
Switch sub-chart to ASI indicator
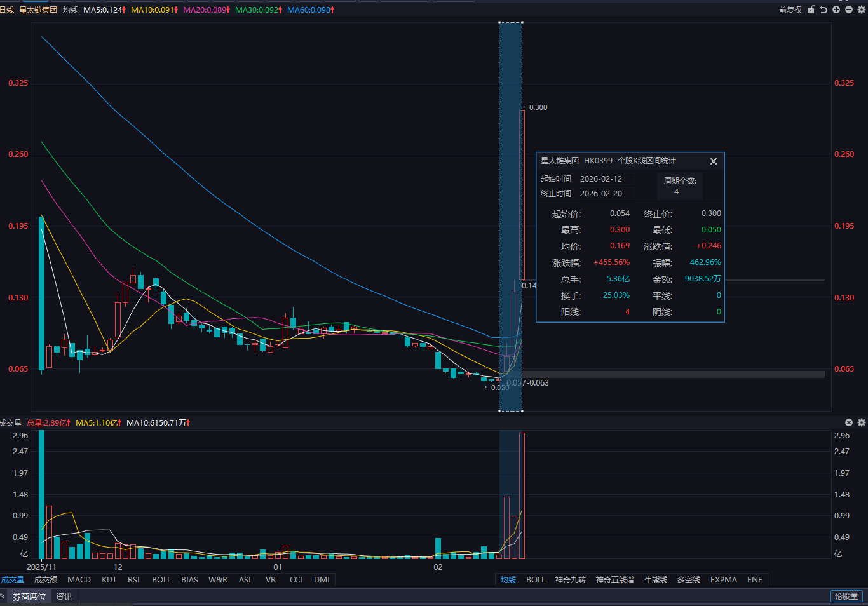point(245,580)
